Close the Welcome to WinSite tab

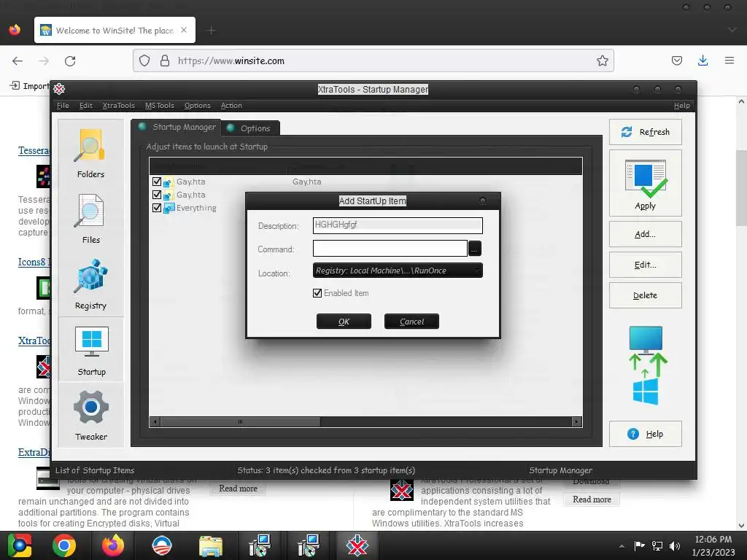coord(184,30)
